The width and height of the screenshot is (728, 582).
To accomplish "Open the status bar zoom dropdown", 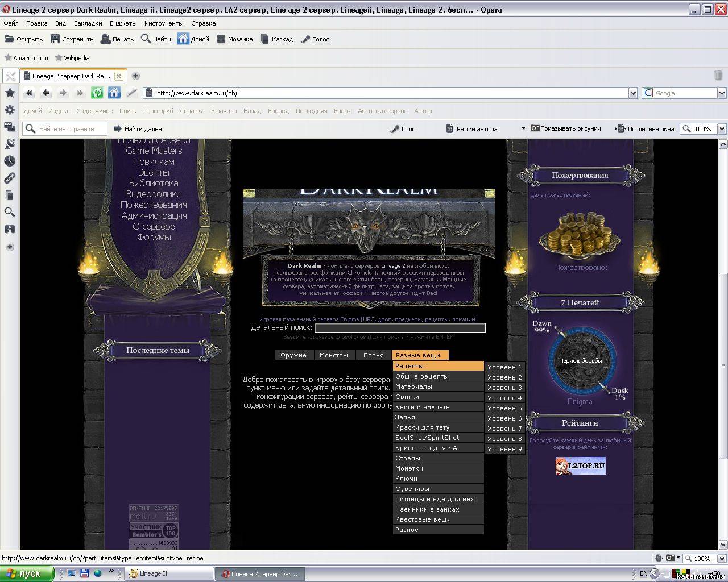I will [721, 559].
